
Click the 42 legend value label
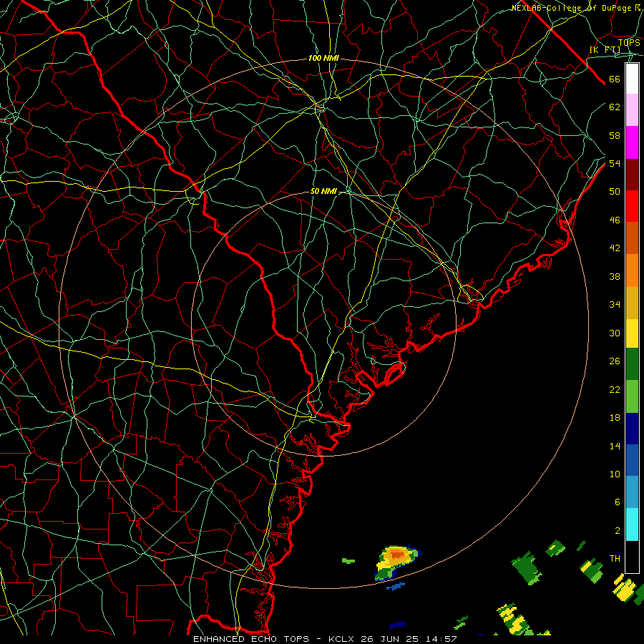tap(615, 248)
